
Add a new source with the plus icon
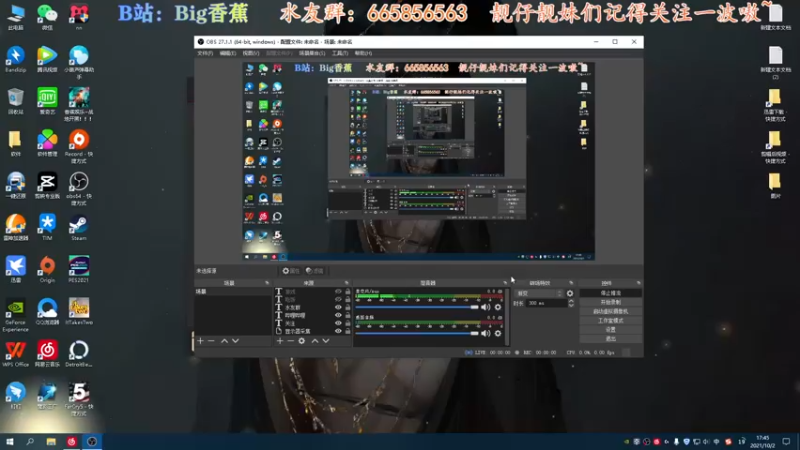pyautogui.click(x=280, y=341)
